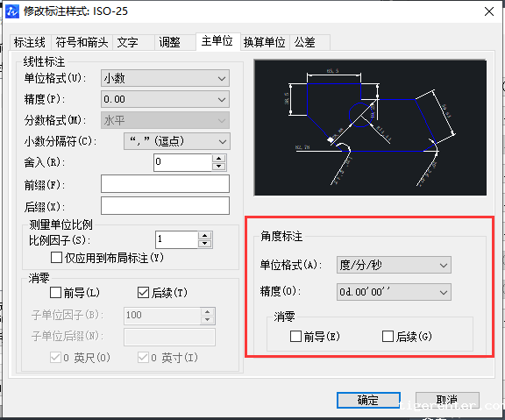Open the angular 单位格式(A) dropdown
505x420 pixels.
point(394,265)
